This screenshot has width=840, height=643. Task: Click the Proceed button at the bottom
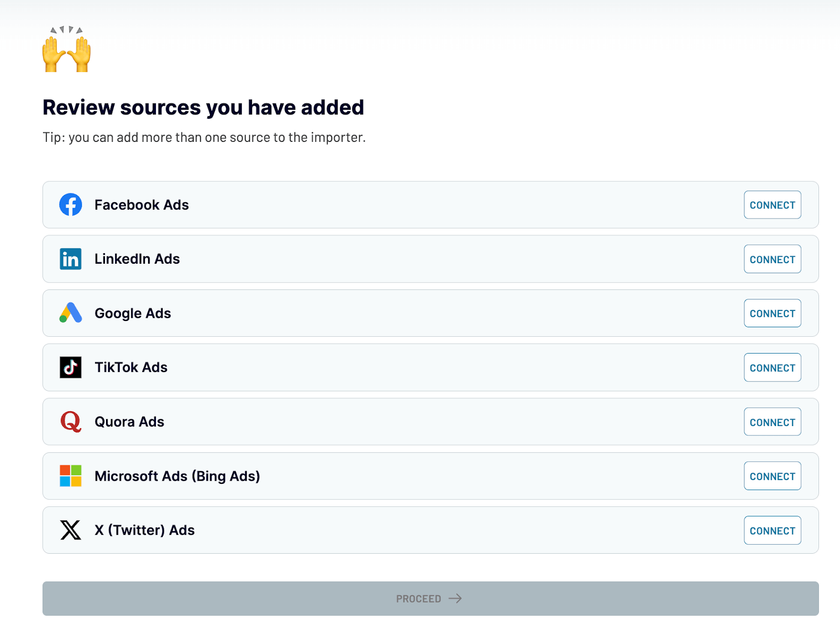(x=429, y=598)
